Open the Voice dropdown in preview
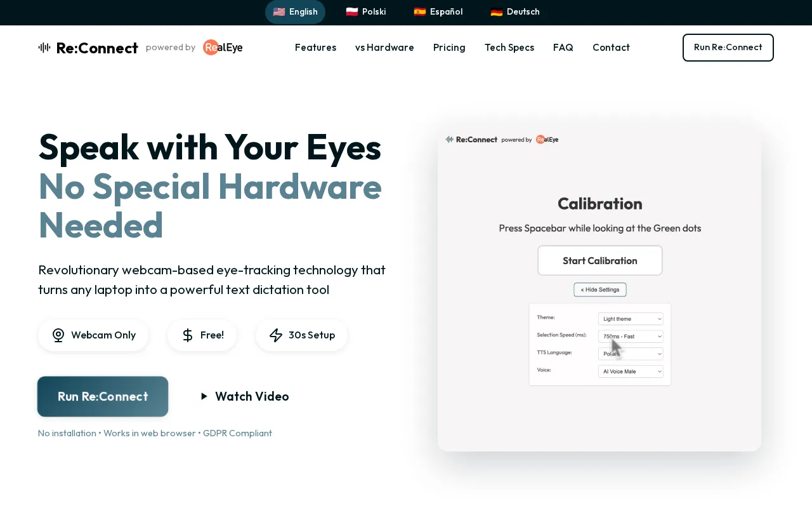812x508 pixels. point(631,371)
